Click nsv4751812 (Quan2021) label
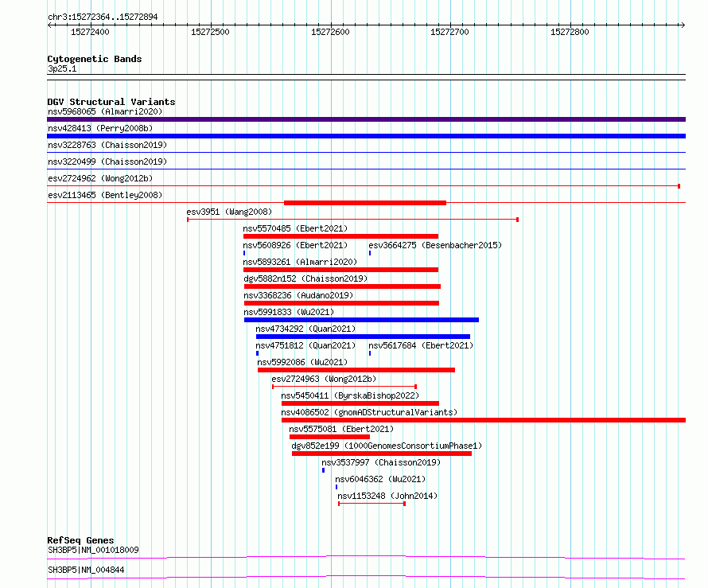 305,345
